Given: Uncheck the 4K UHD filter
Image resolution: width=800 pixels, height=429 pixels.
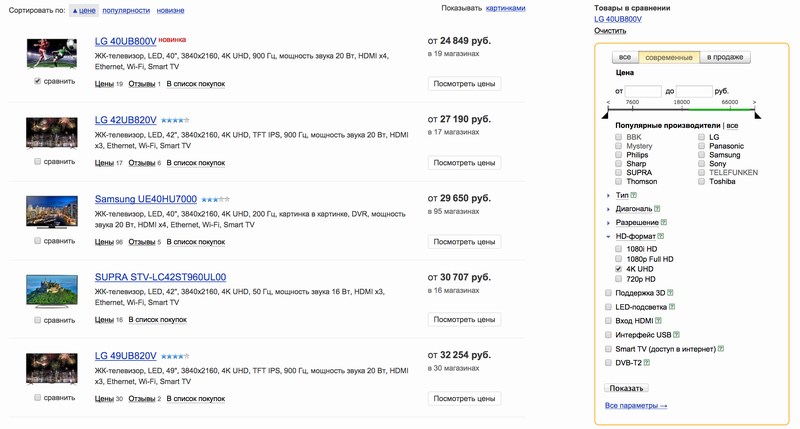Looking at the screenshot, I should click(x=618, y=269).
